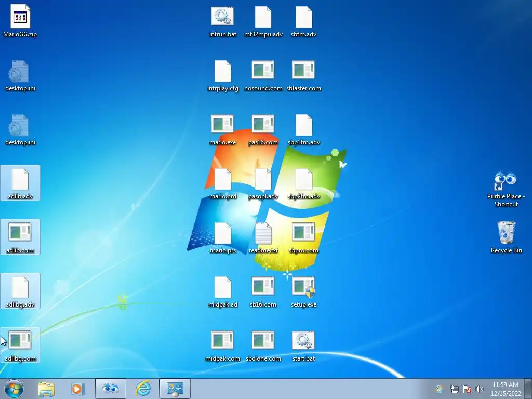Open Action Center flag tray icon
The image size is (532, 399).
(x=467, y=389)
